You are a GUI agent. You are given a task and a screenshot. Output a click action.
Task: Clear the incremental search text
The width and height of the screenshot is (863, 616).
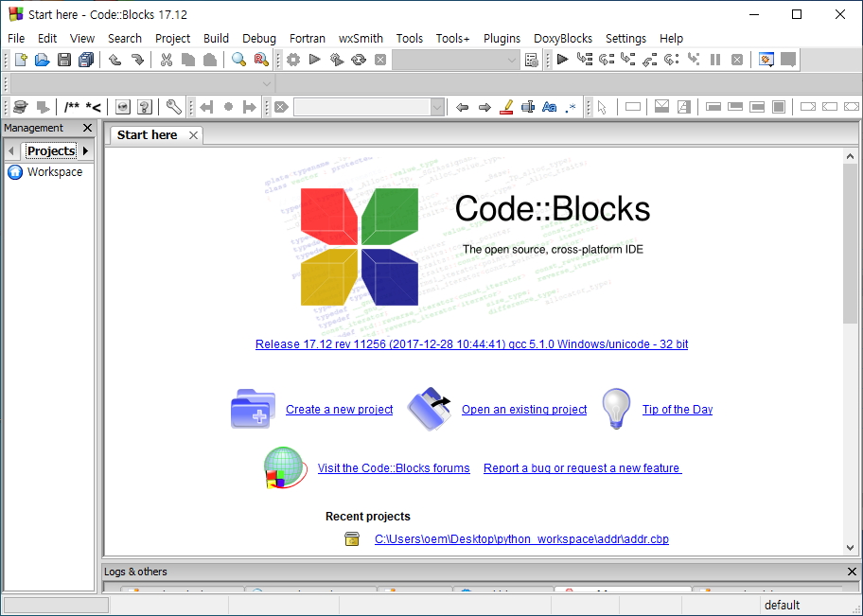click(x=281, y=107)
